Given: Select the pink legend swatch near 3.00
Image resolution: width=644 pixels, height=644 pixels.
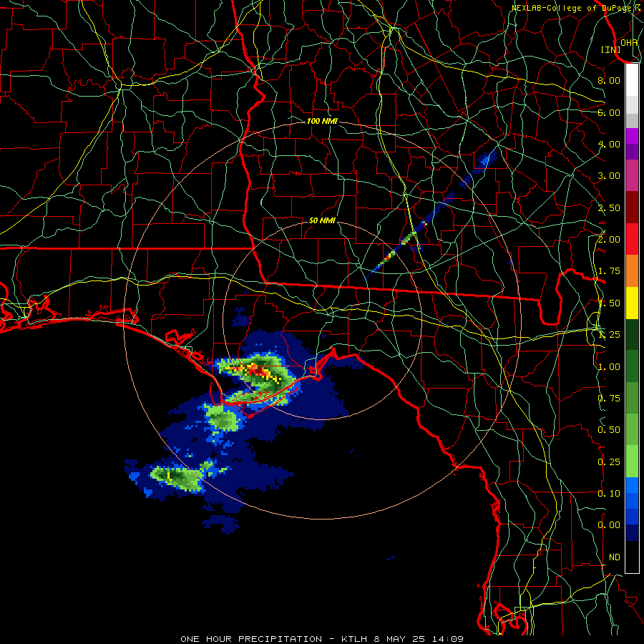Looking at the screenshot, I should coord(632,176).
